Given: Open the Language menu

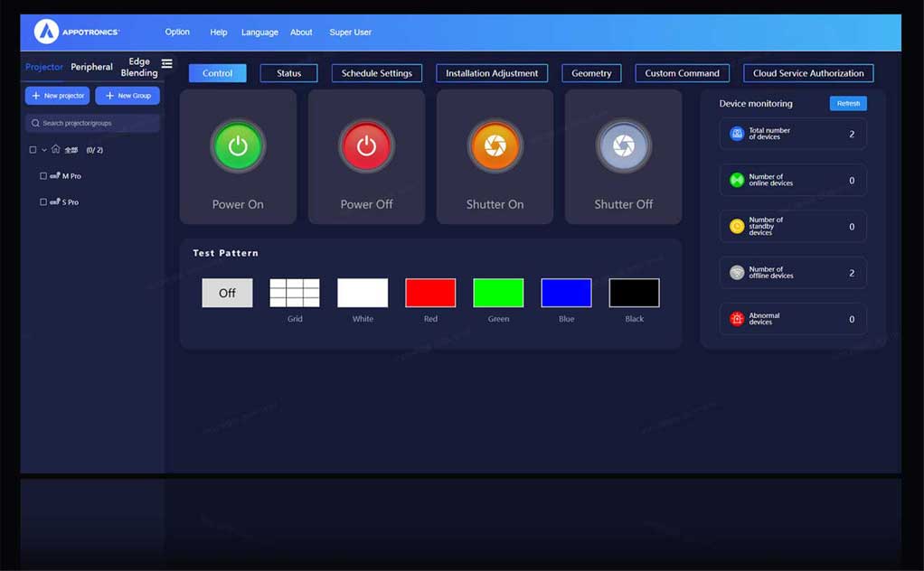Looking at the screenshot, I should (259, 33).
